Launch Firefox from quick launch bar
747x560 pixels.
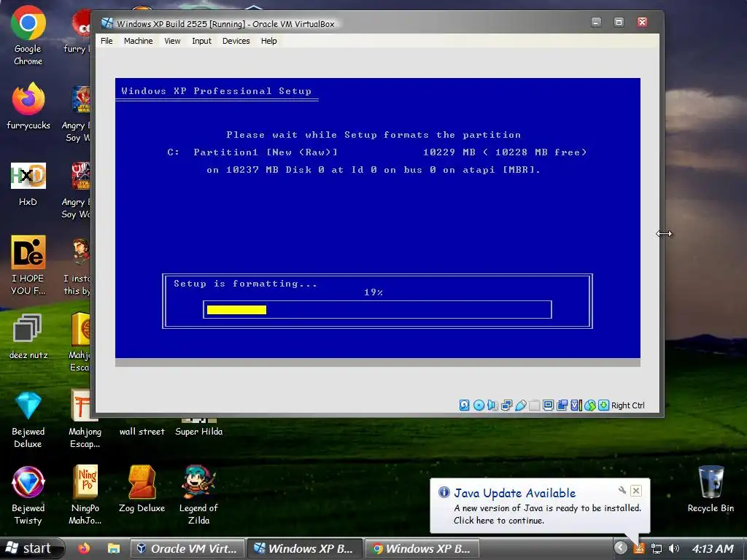coord(84,548)
